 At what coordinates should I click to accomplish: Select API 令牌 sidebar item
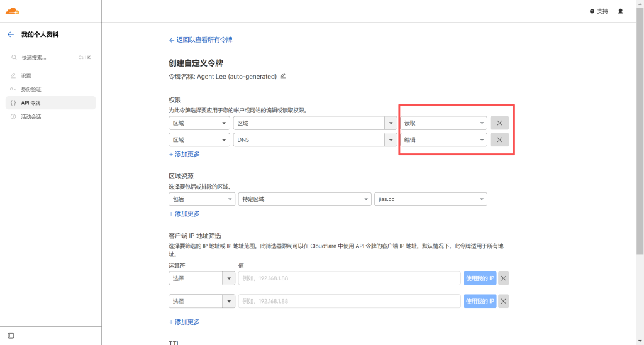pos(50,103)
